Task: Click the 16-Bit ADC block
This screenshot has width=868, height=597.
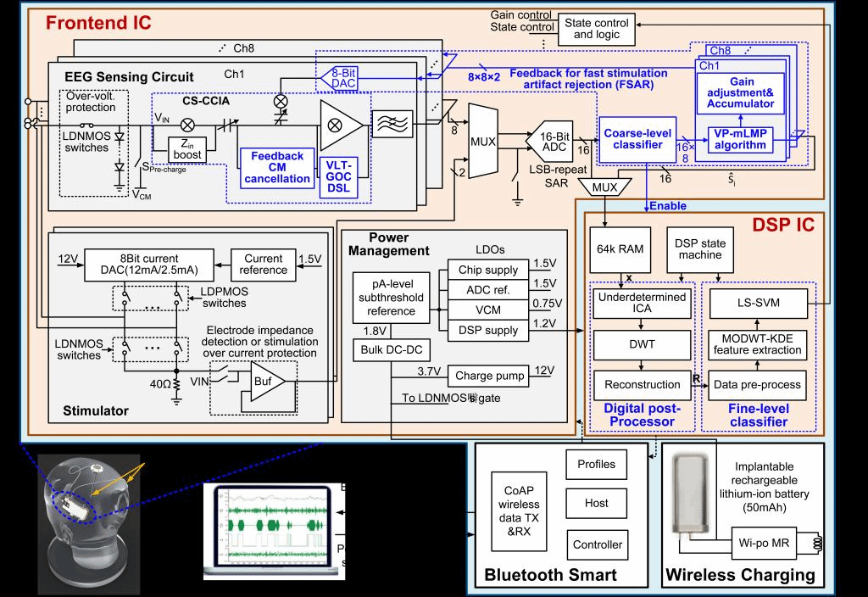Action: 549,142
